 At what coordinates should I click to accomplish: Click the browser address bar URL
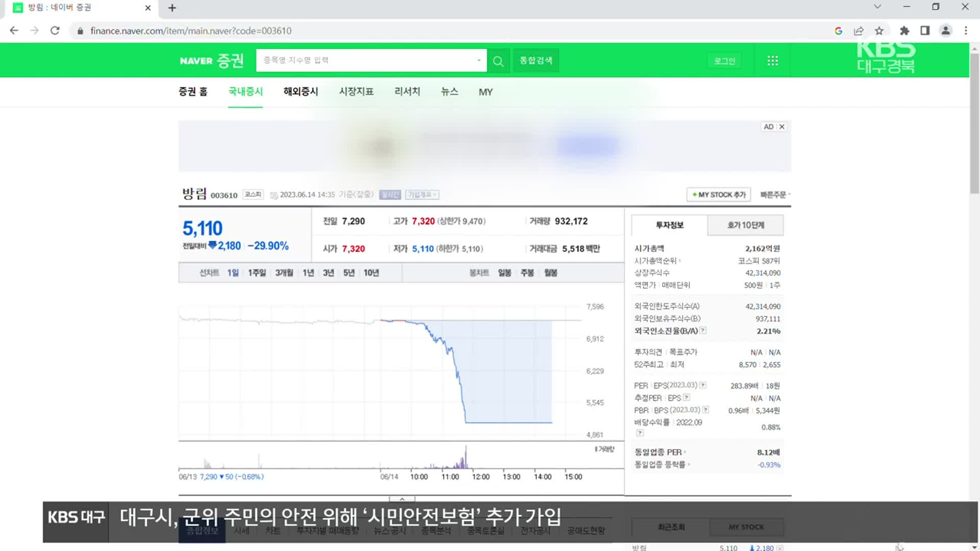(x=191, y=31)
